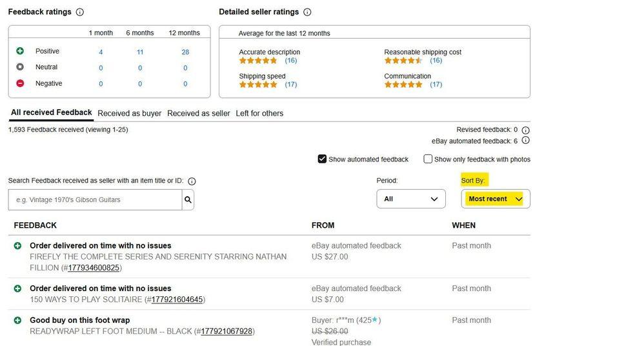Viewport: 644px width, 346px height.
Task: Open the Left for others tab
Action: pyautogui.click(x=259, y=114)
